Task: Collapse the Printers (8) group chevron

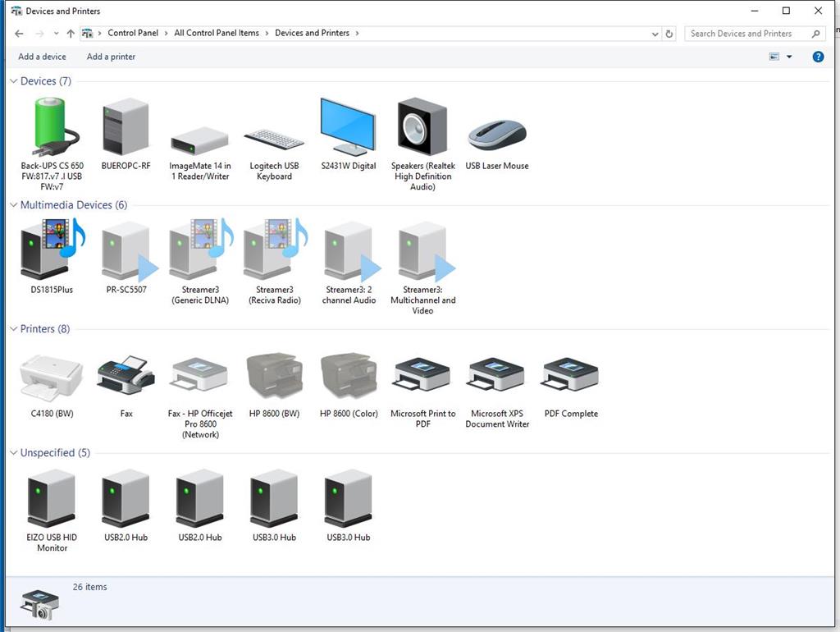Action: pyautogui.click(x=13, y=328)
